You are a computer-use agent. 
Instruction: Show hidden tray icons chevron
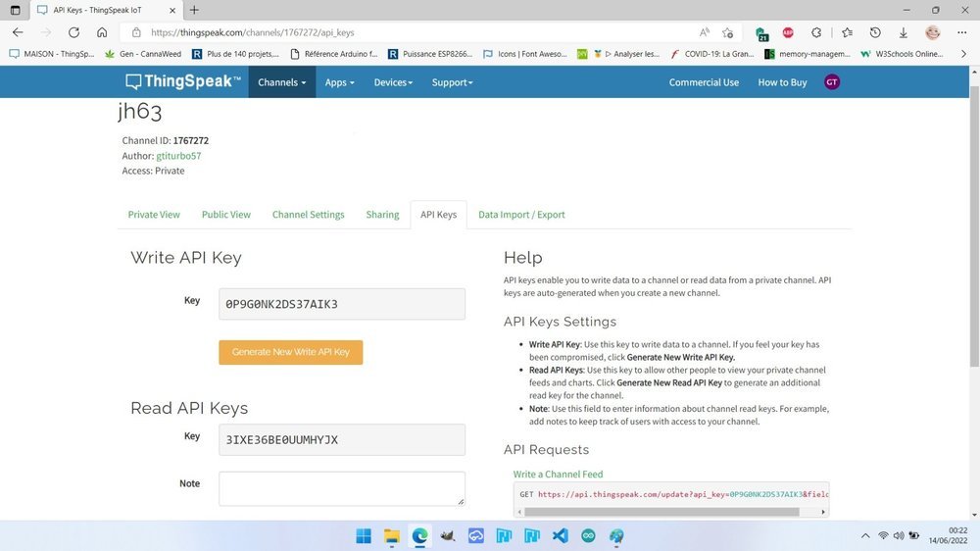click(865, 536)
